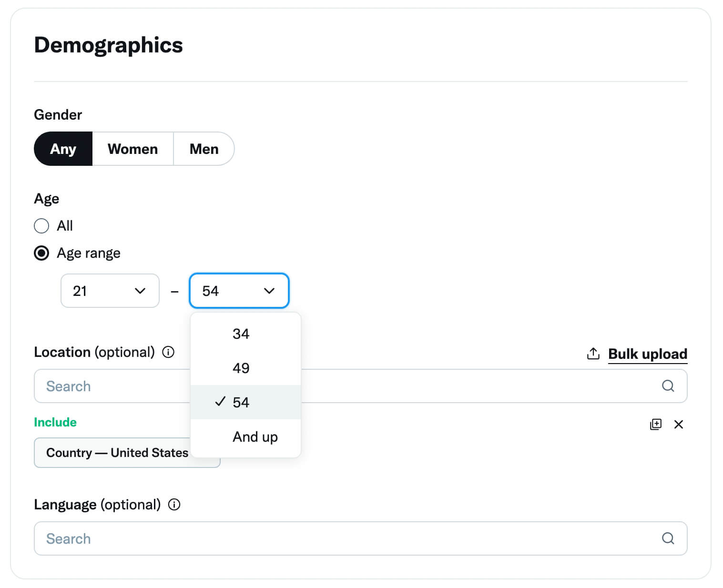The image size is (723, 588).
Task: Choose Men as the gender
Action: click(x=204, y=149)
